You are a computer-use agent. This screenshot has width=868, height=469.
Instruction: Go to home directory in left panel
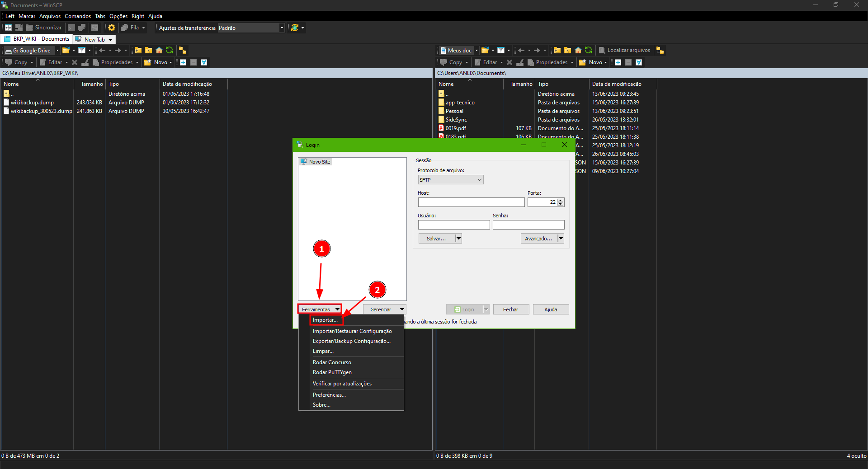pos(159,50)
